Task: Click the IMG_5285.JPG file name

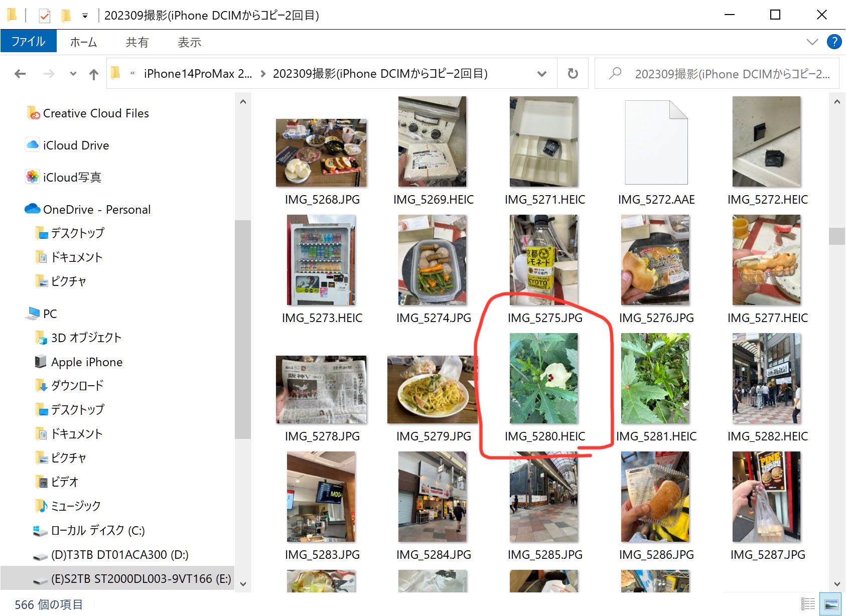Action: click(x=545, y=555)
